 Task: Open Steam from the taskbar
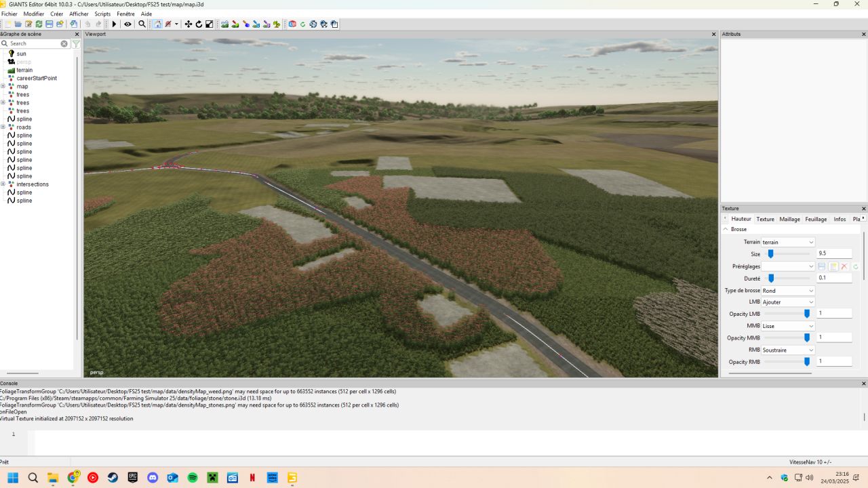[x=113, y=477]
